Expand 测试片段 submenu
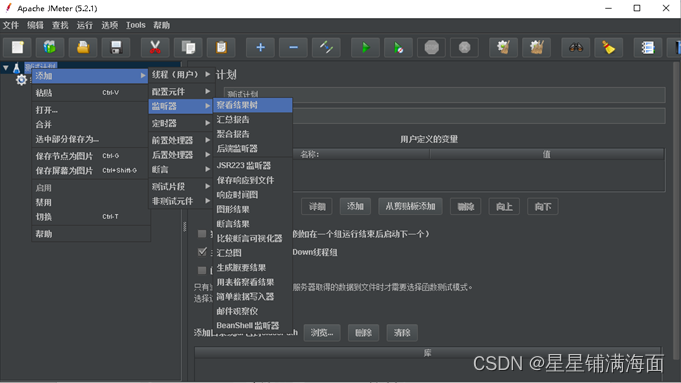681x383 pixels. pos(180,186)
